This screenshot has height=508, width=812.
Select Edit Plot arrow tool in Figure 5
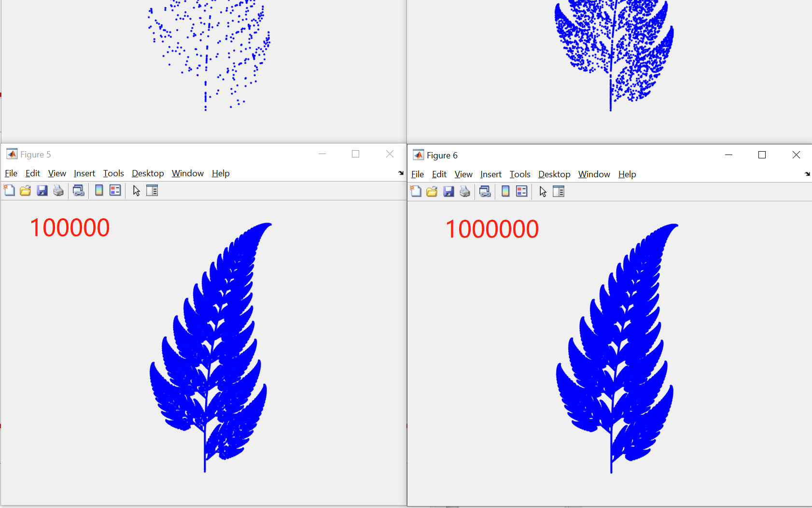coord(137,191)
